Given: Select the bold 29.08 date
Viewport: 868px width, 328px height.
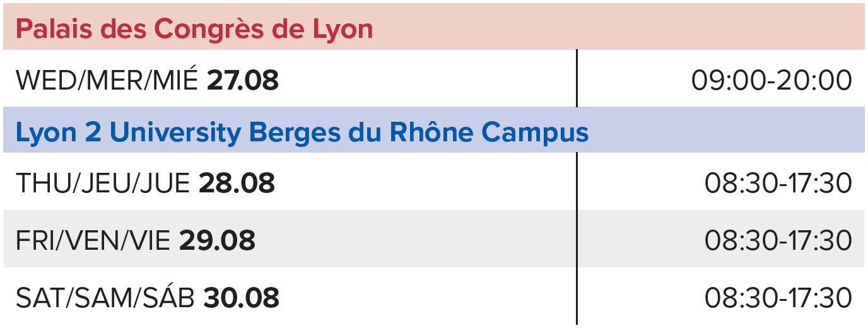Looking at the screenshot, I should tap(218, 240).
